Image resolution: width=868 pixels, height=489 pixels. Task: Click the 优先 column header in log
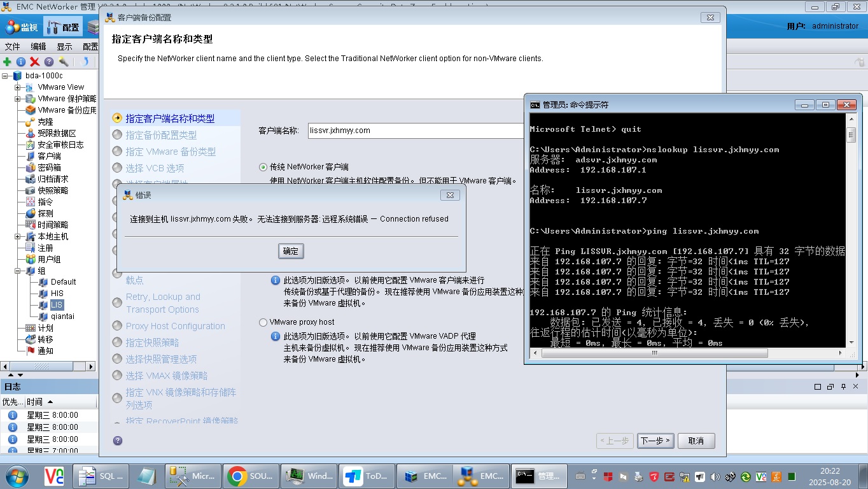click(x=11, y=402)
